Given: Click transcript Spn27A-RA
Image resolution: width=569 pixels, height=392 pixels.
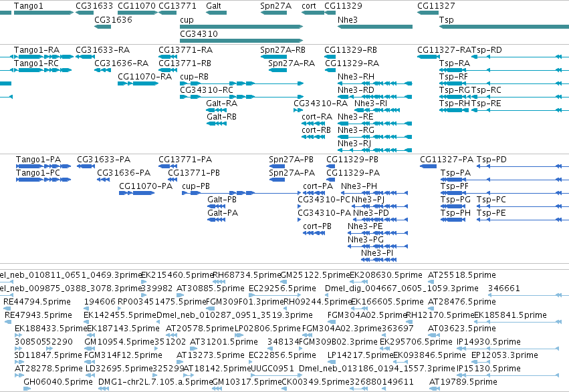Looking at the screenshot, I should click(x=292, y=63).
